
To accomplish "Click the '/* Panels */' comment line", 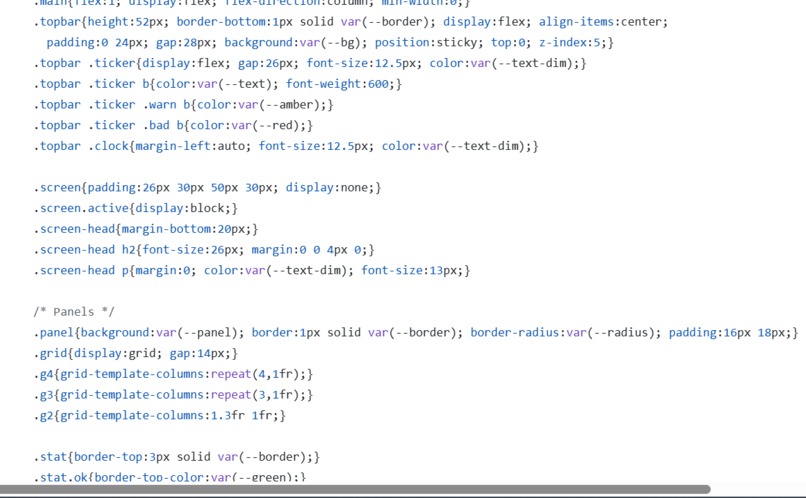I will pos(74,312).
